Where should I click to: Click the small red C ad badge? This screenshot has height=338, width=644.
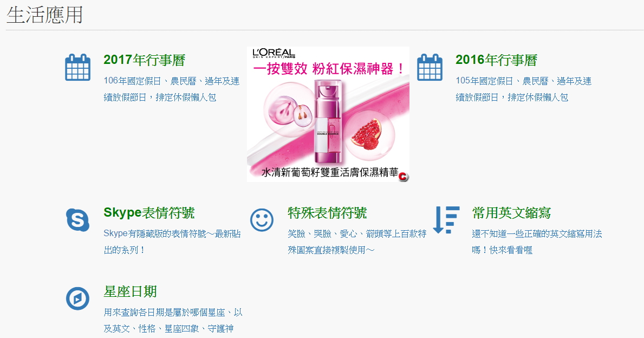404,177
